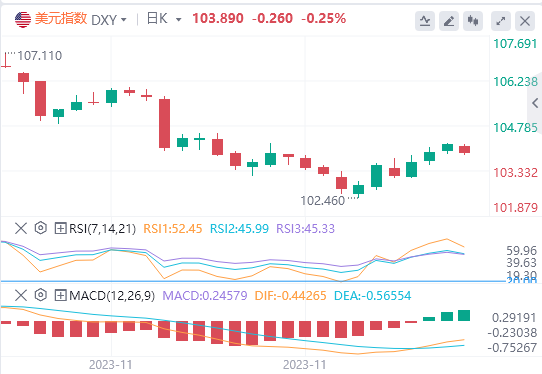
Task: Click the MACD:0.24579 value
Action: click(205, 296)
